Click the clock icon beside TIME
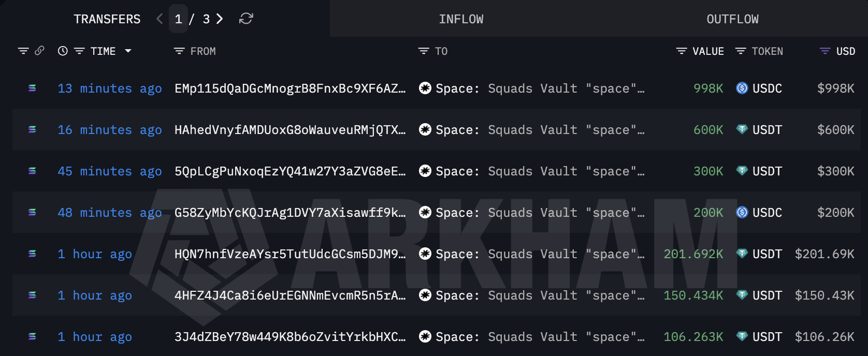Screen dimensions: 868x356 click(63, 51)
